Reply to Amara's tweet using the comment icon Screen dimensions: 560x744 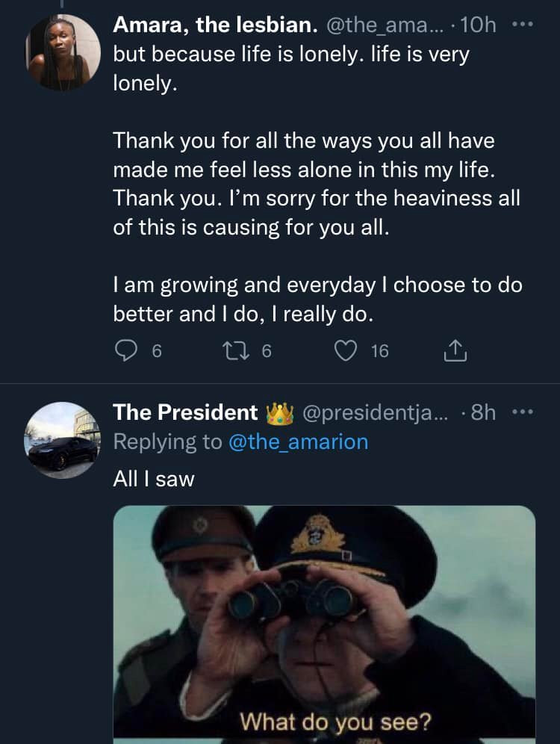pyautogui.click(x=127, y=350)
